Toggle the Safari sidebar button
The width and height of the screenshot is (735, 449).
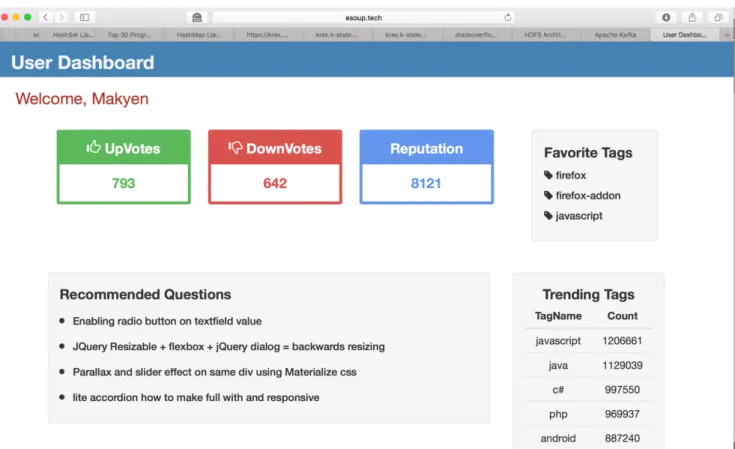tap(84, 17)
